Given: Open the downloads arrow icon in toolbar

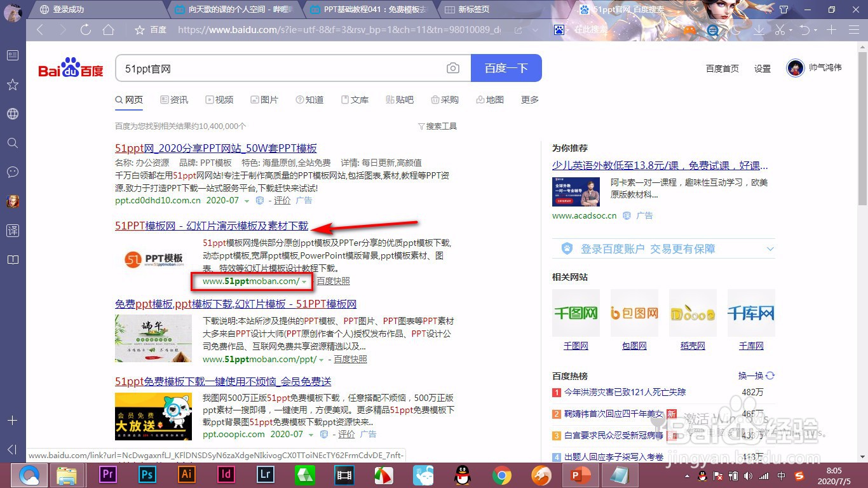Looking at the screenshot, I should pos(759,30).
